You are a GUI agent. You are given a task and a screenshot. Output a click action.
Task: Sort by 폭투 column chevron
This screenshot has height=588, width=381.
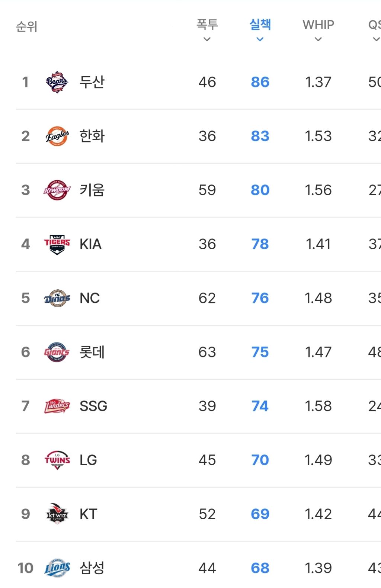pos(207,39)
